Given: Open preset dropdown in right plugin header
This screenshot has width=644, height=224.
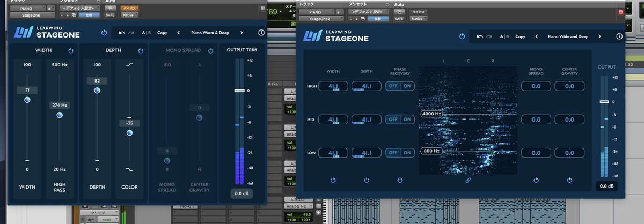Looking at the screenshot, I should (x=370, y=12).
